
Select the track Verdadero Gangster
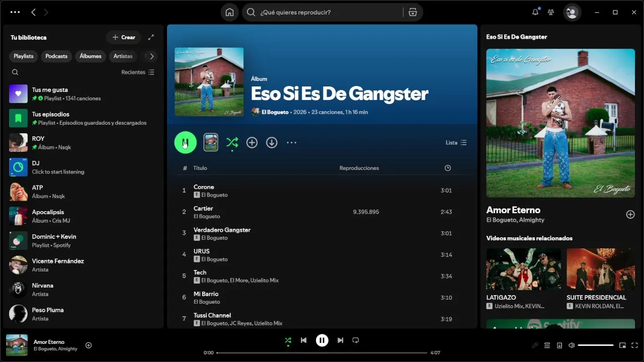(x=322, y=233)
